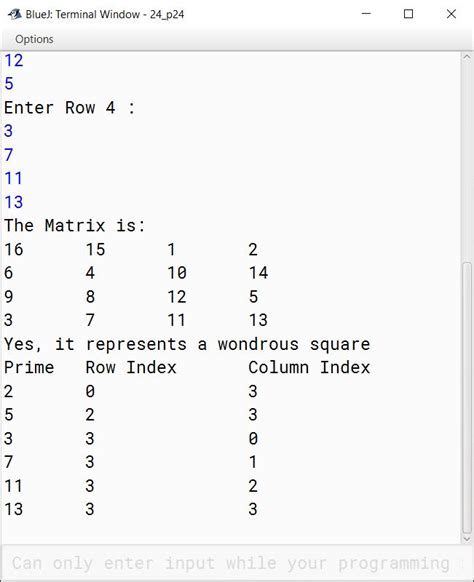Click the disabled terminal input field
Image resolution: width=474 pixels, height=582 pixels.
point(231,563)
